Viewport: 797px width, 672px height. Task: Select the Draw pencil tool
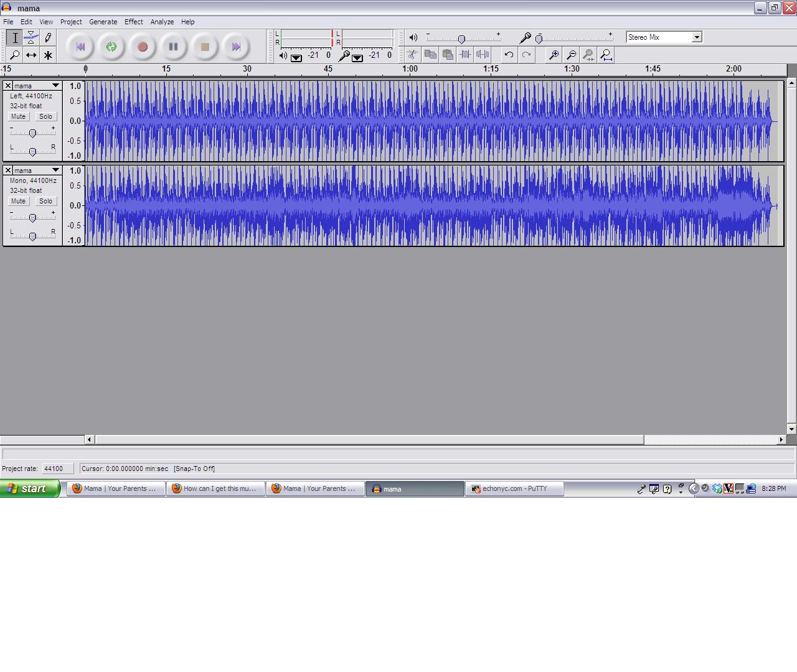pyautogui.click(x=48, y=38)
